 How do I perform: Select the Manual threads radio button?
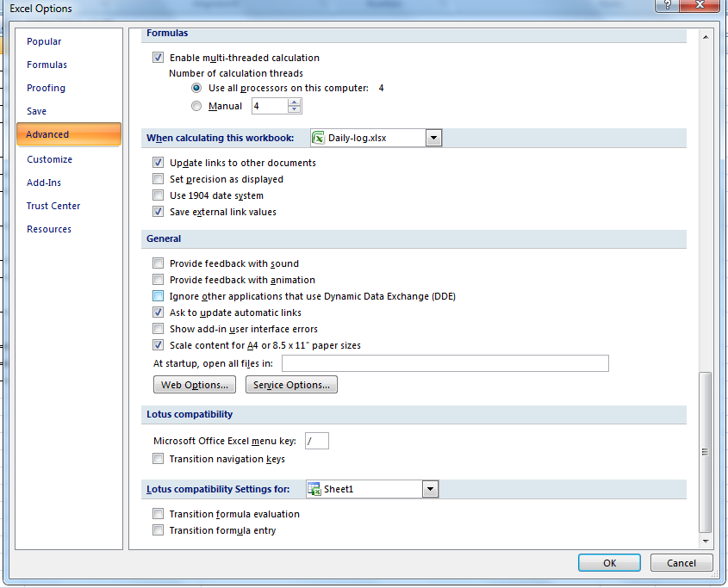[196, 106]
